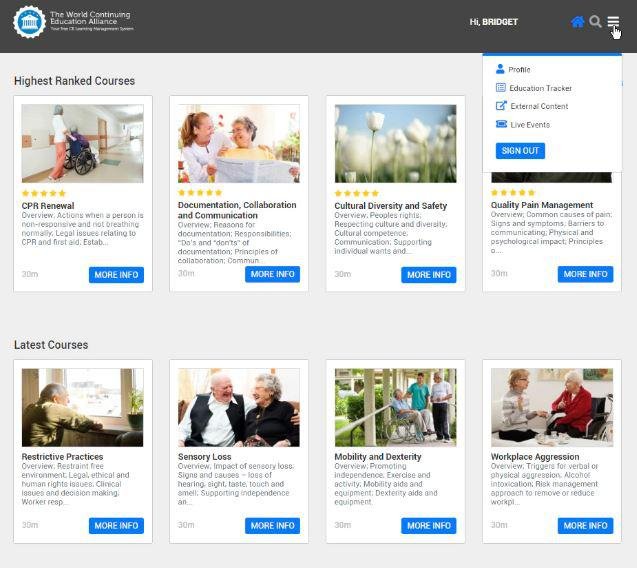Open More Info for Sensory Loss
This screenshot has height=568, width=637.
pos(272,526)
